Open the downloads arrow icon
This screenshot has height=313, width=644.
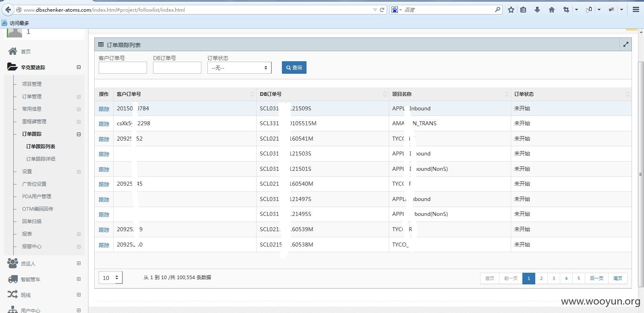[537, 10]
